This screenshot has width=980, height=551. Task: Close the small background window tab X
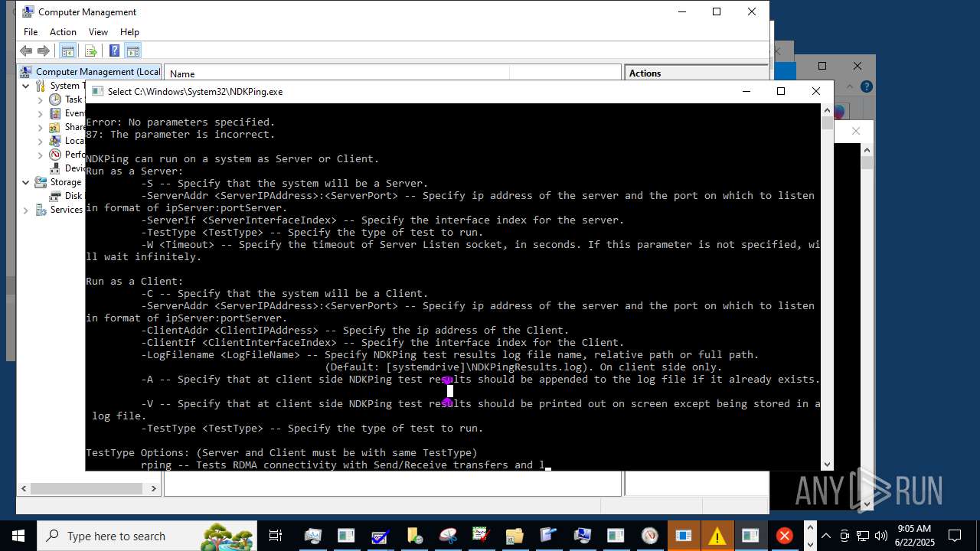click(856, 131)
